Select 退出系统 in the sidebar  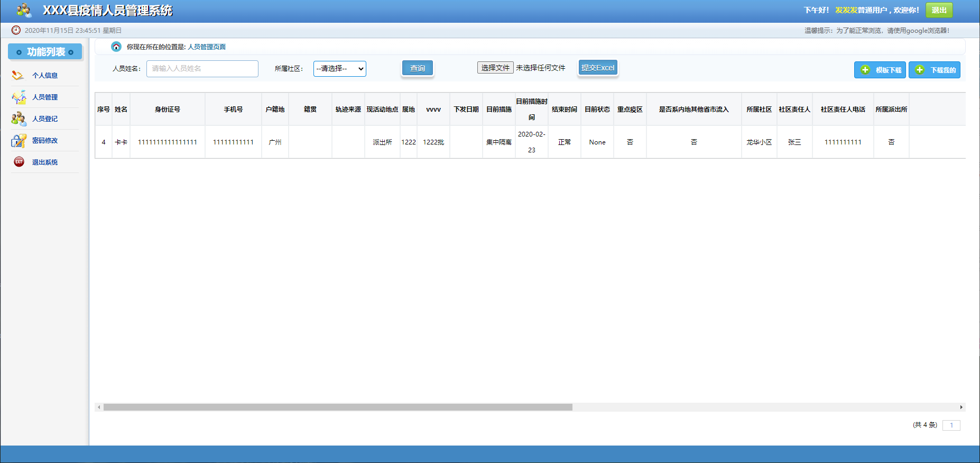point(45,162)
